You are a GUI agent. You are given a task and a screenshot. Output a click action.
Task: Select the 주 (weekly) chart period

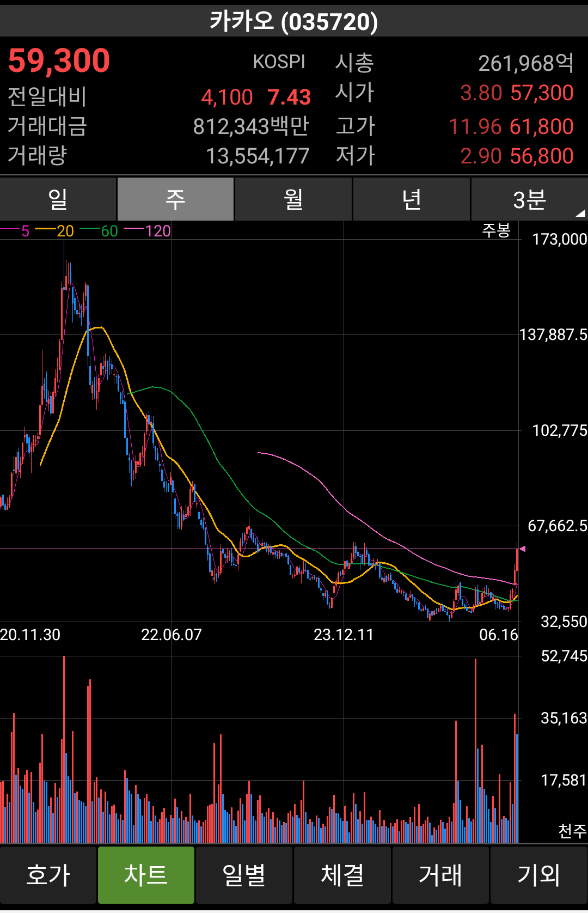coord(176,199)
